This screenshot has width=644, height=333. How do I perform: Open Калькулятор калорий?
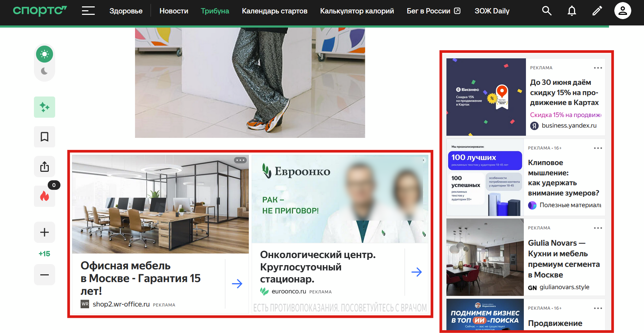click(x=357, y=11)
